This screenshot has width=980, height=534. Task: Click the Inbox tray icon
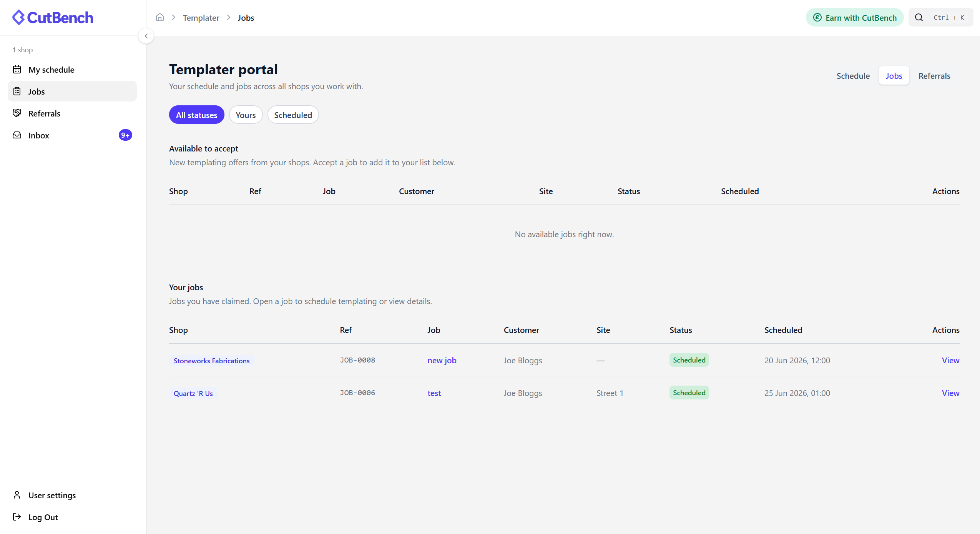point(17,135)
